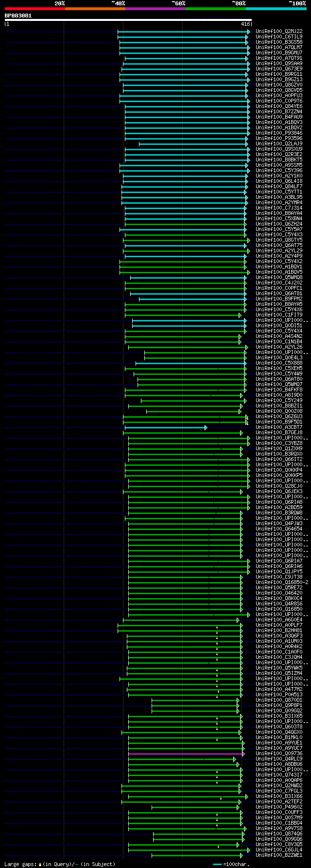Click the white query sequence bar under BP083081

pos(128,20)
